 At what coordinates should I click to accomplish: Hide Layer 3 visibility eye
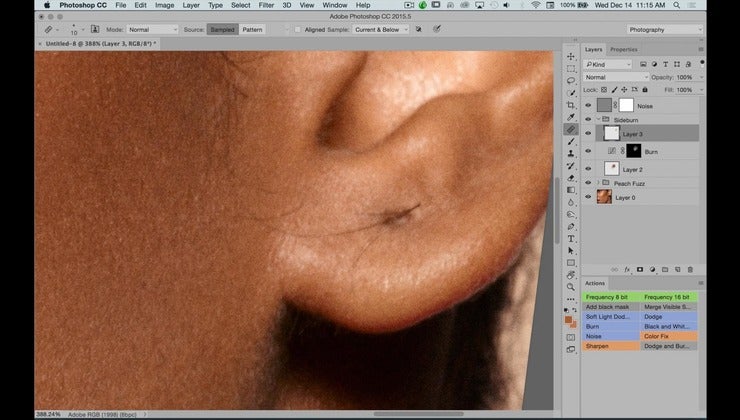pos(588,134)
